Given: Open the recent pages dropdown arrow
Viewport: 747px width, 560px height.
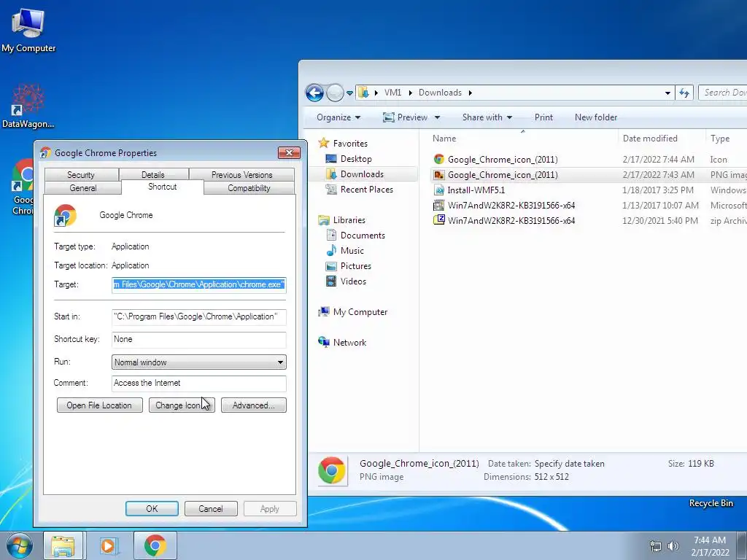Looking at the screenshot, I should 349,93.
